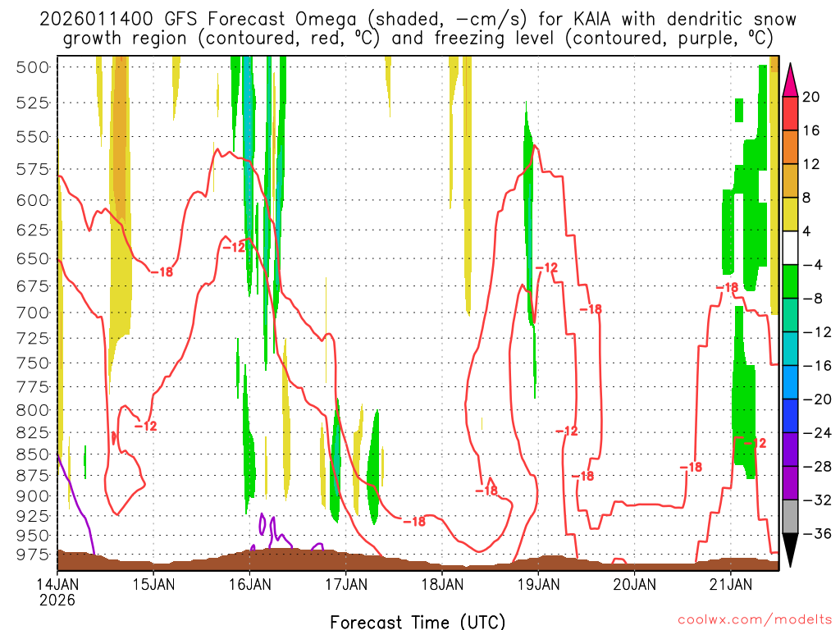Click the colorbar's -16 label
The image size is (840, 630).
coord(817,365)
